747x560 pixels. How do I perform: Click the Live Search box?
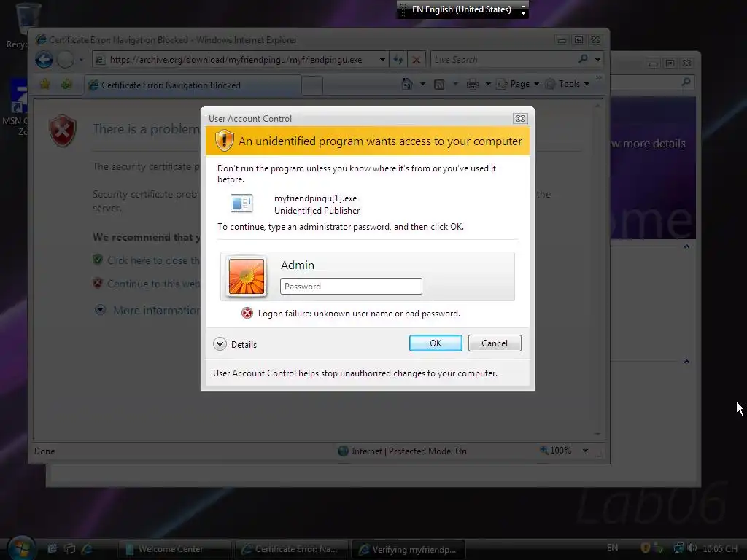tap(503, 60)
